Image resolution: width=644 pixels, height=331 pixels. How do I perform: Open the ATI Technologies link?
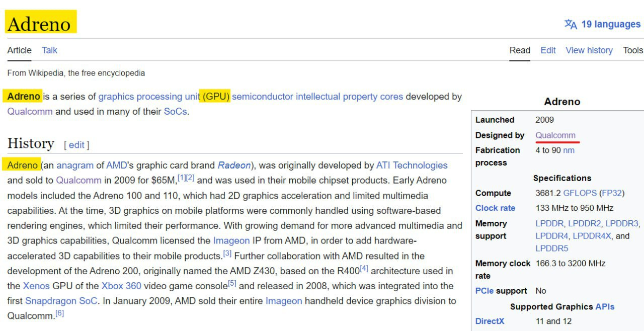(x=412, y=165)
